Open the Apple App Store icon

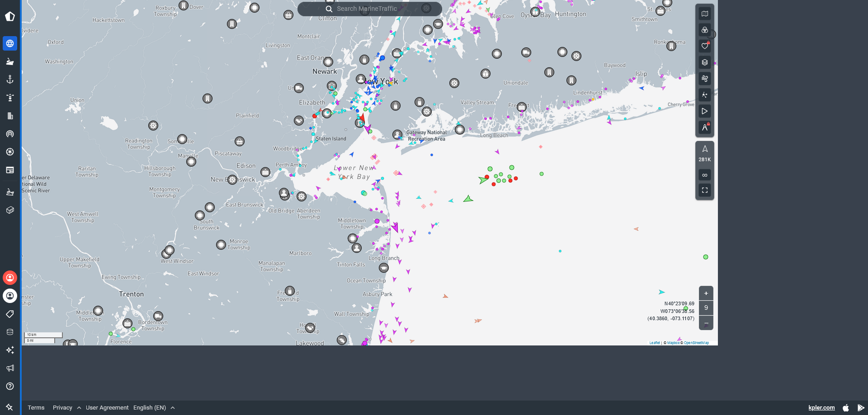pyautogui.click(x=846, y=407)
